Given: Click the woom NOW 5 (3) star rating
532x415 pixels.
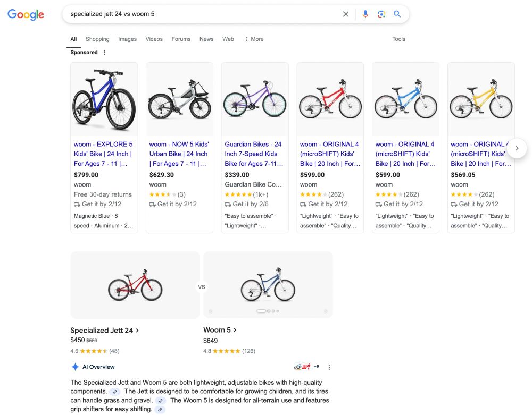Looking at the screenshot, I should point(167,194).
